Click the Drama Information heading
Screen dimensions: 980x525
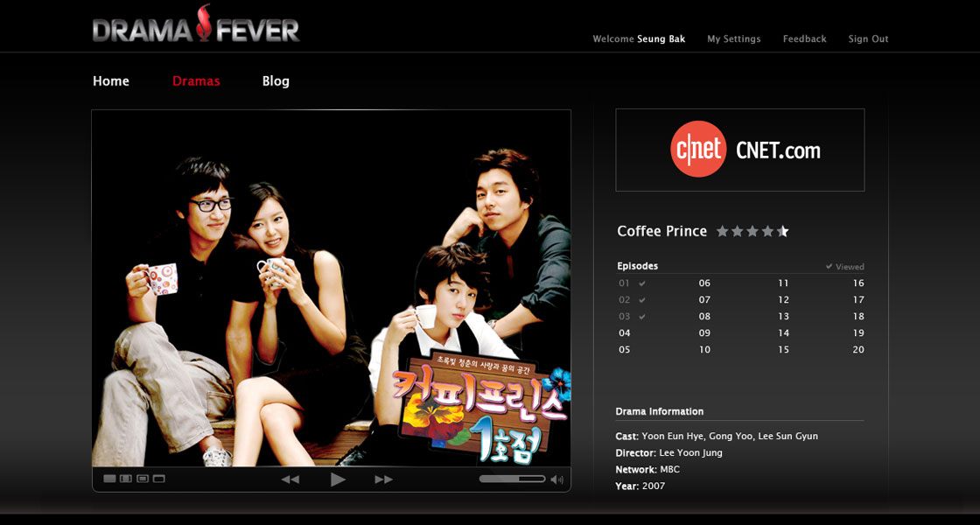(x=660, y=412)
